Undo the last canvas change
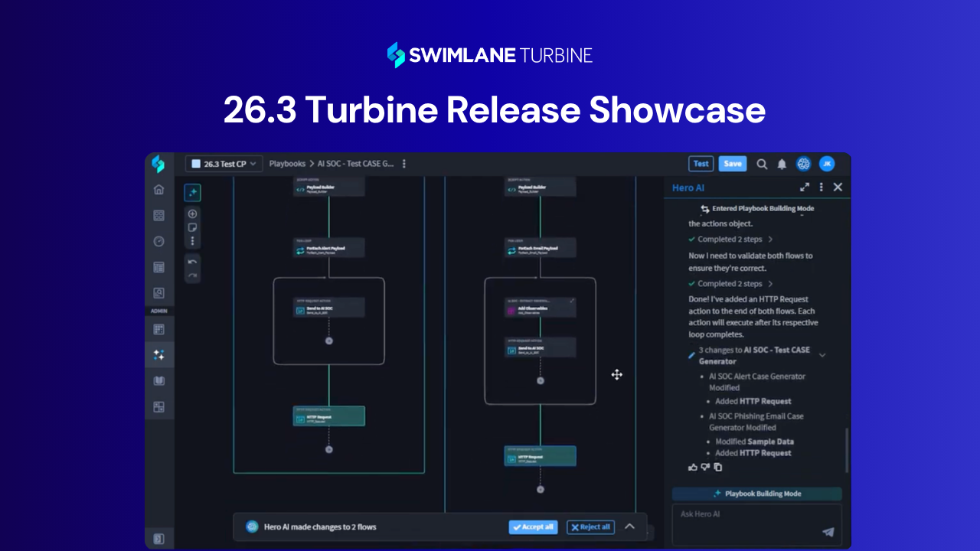Screen dimensions: 980x551 [192, 262]
